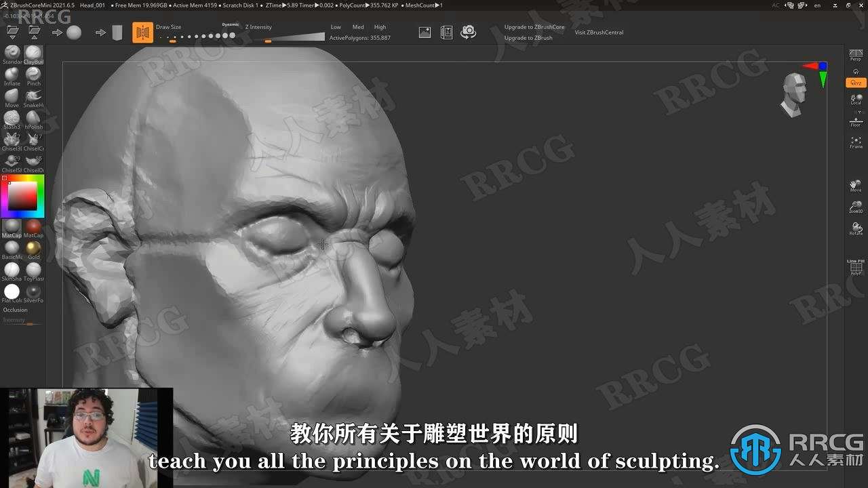868x488 pixels.
Task: Activate the Zoom3D view control
Action: [x=856, y=207]
